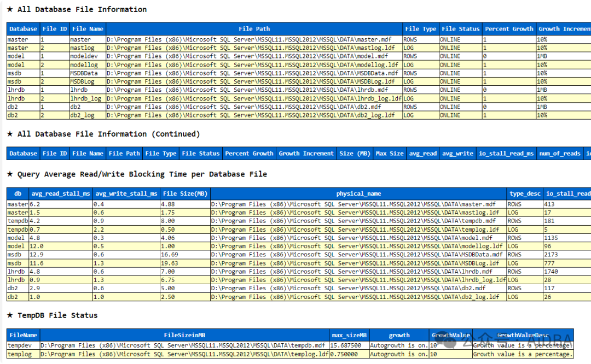Click the 'avg_read_stall_ms' column header
Viewport: 591px width, 364px height.
coord(61,194)
